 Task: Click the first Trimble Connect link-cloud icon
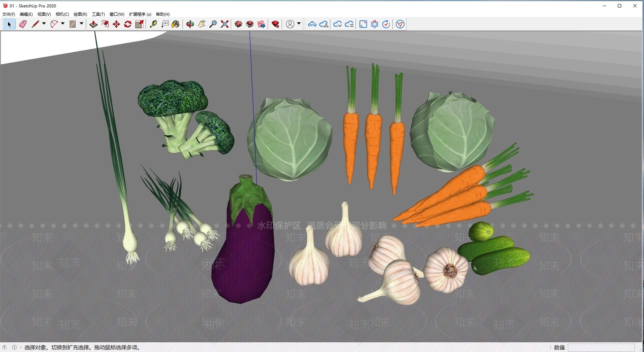click(x=312, y=25)
